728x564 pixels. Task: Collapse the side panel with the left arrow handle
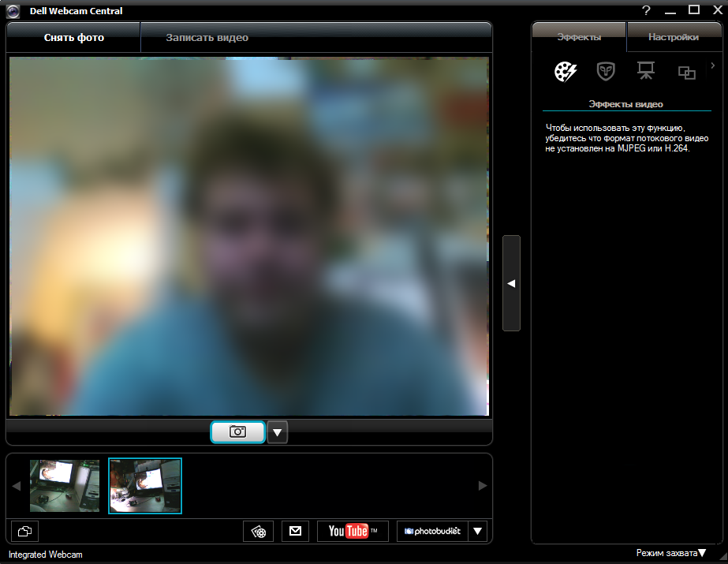tap(511, 283)
